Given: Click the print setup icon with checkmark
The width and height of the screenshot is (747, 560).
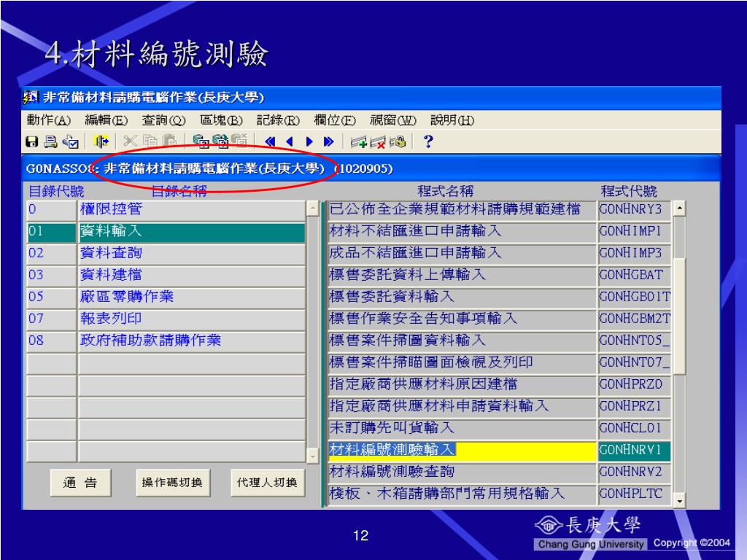Looking at the screenshot, I should pyautogui.click(x=71, y=141).
